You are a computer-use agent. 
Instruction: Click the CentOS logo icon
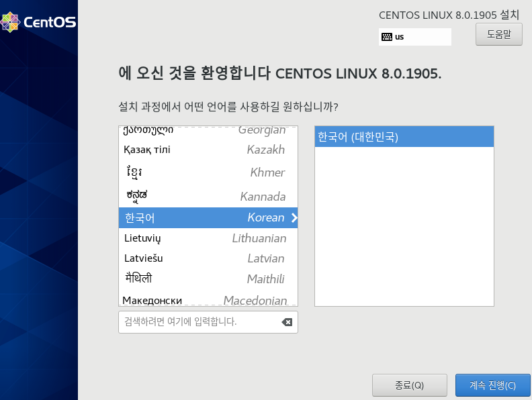(x=10, y=22)
